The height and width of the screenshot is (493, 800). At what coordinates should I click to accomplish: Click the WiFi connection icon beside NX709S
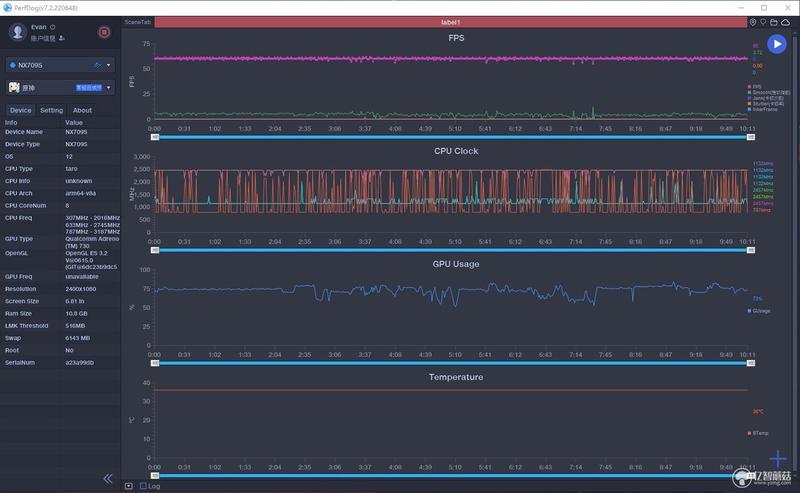point(97,65)
